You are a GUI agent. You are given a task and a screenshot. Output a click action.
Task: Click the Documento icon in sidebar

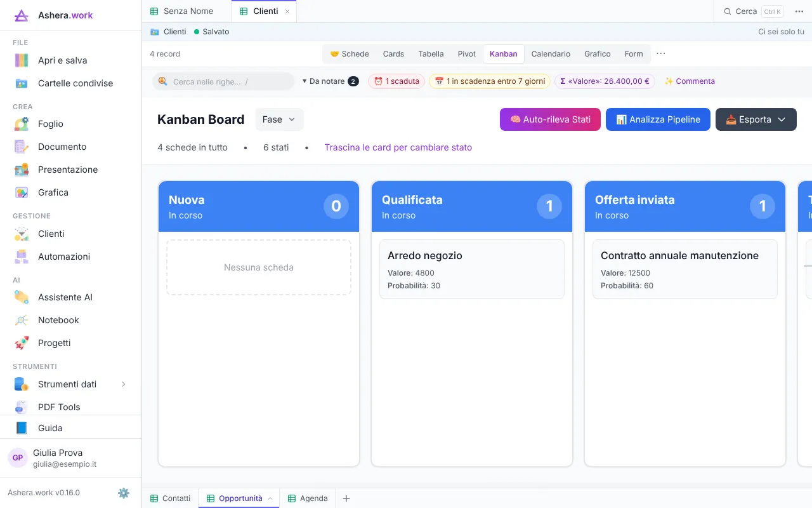[22, 147]
